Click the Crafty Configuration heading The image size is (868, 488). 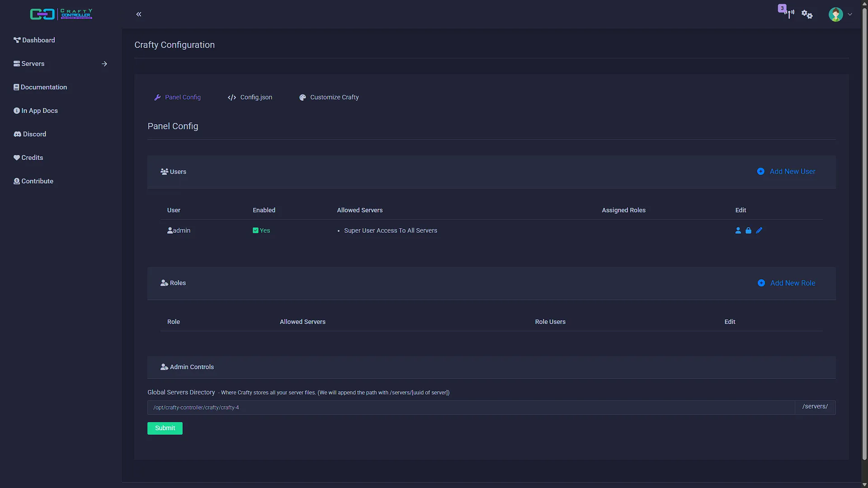pyautogui.click(x=175, y=45)
